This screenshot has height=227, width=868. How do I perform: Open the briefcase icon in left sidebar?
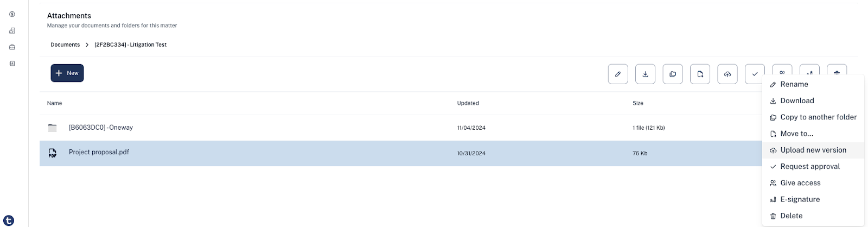12,47
